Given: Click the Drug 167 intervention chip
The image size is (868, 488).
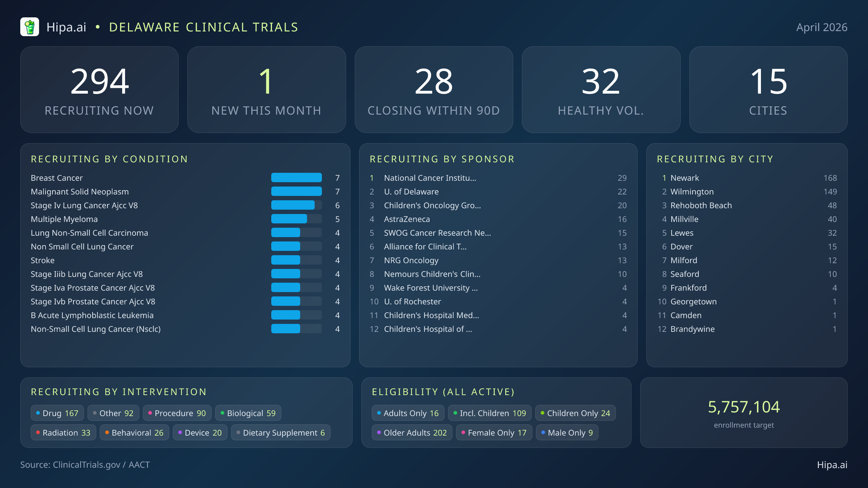Looking at the screenshot, I should pos(57,413).
